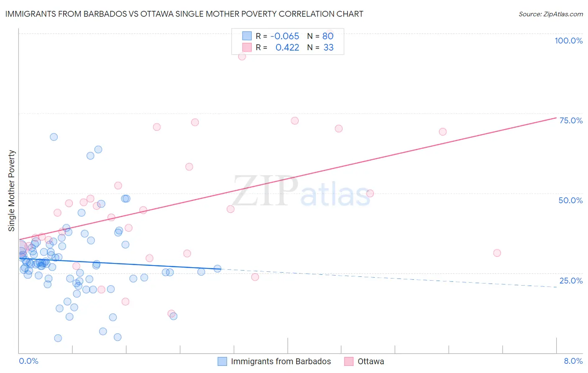
Task: Select the Ottawa legend label
Action: pos(371,361)
